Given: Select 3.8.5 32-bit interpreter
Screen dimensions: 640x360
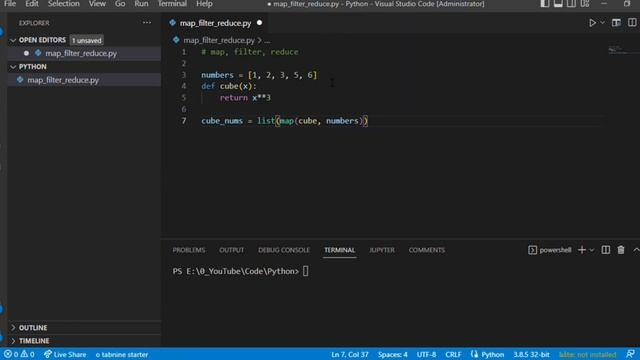Looking at the screenshot, I should click(531, 354).
